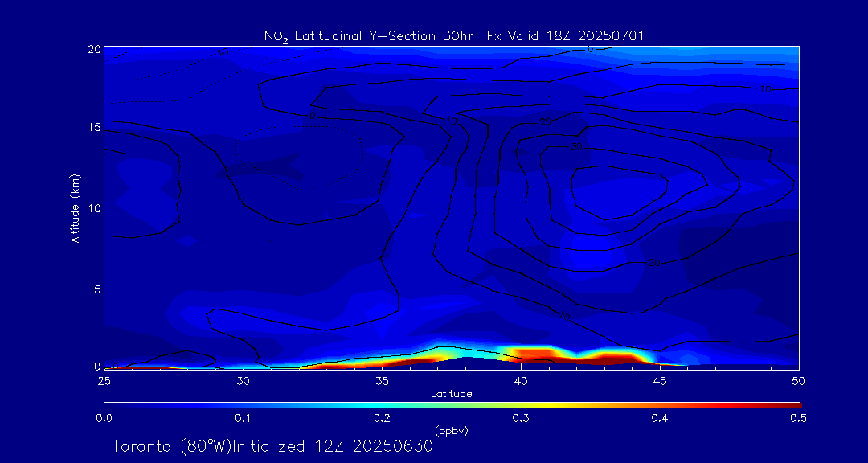Click the contour label reading 30
This screenshot has width=868, height=463.
[x=577, y=147]
